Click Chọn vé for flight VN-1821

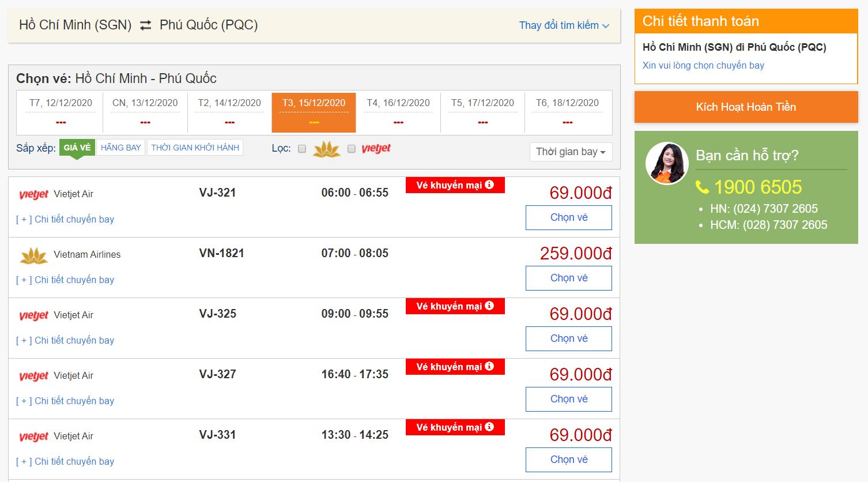pyautogui.click(x=569, y=278)
